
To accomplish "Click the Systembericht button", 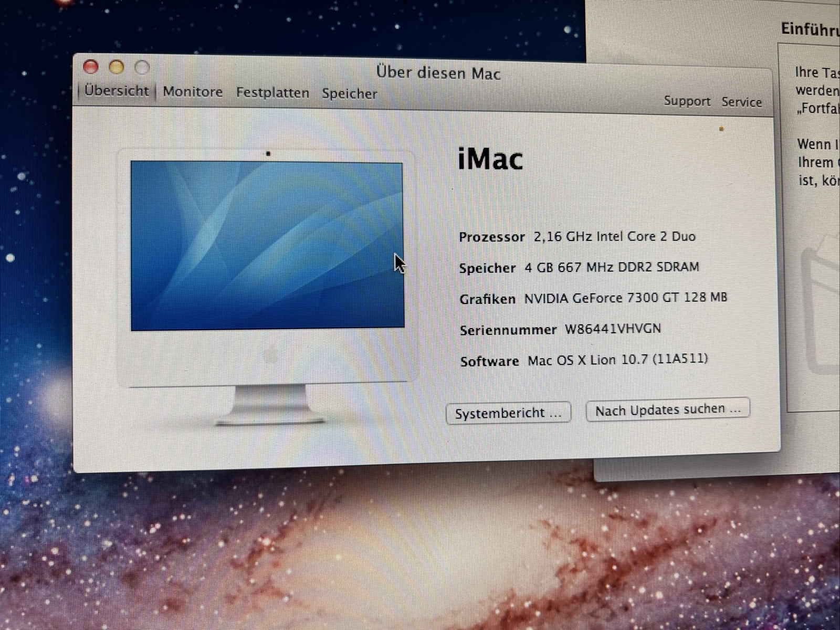I will coord(508,413).
